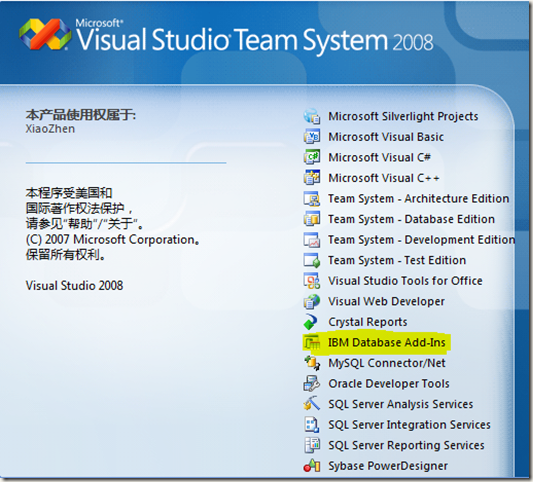Click '(C) 2007 Microsoft Corporation' line
This screenshot has height=482, width=533.
113,239
